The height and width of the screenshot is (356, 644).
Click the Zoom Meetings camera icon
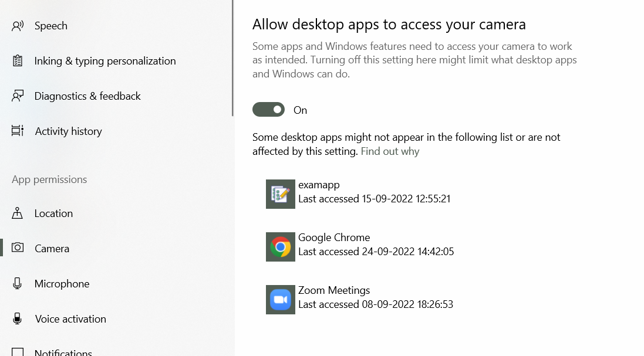click(280, 300)
